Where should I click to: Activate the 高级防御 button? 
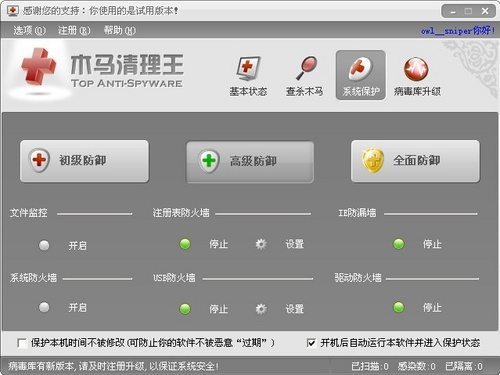250,162
